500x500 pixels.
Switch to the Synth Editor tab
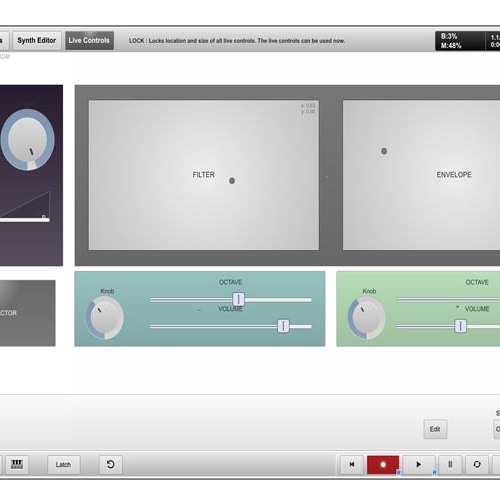[x=37, y=40]
